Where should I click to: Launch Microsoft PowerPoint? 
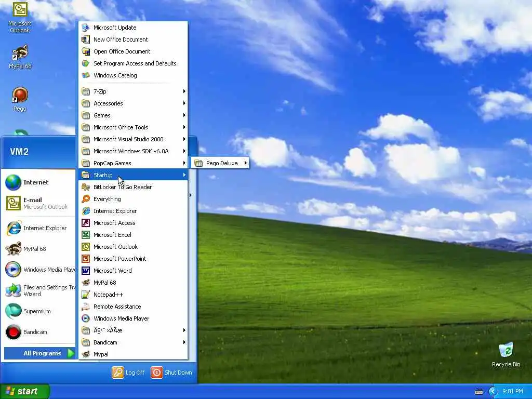(133, 259)
